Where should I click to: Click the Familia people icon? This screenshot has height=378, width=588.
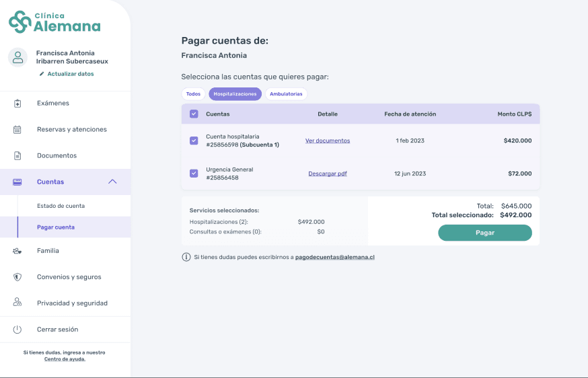tap(17, 251)
